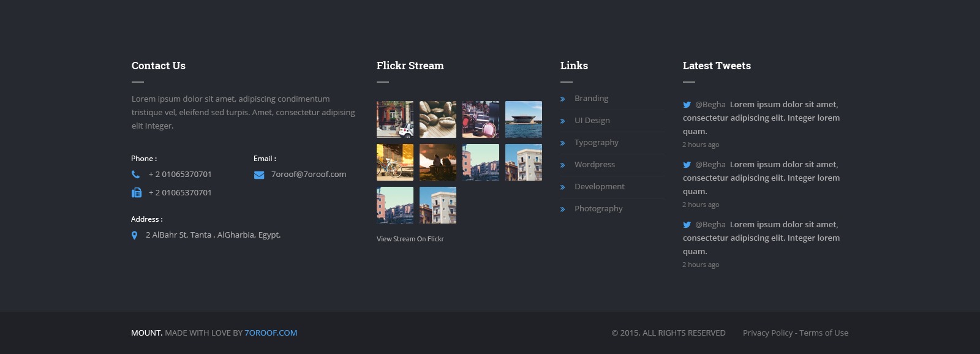The width and height of the screenshot is (980, 354).
Task: Click the chevron icon beside Wordpress
Action: [562, 165]
